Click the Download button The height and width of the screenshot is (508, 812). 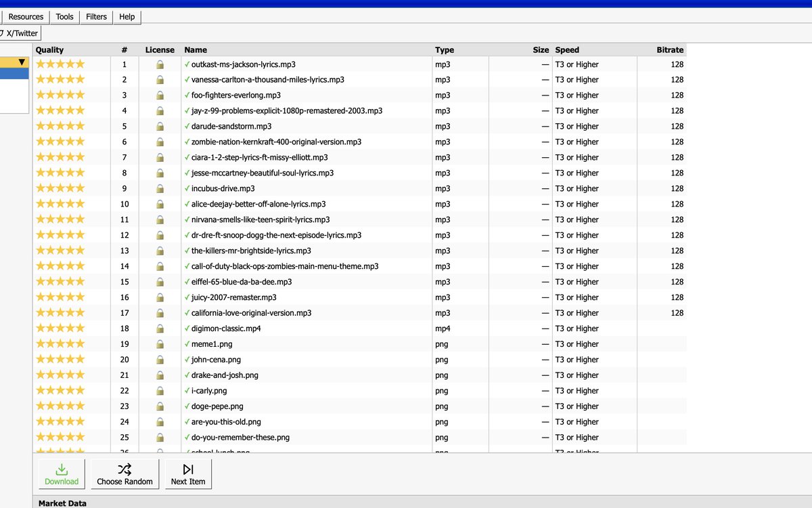point(62,473)
